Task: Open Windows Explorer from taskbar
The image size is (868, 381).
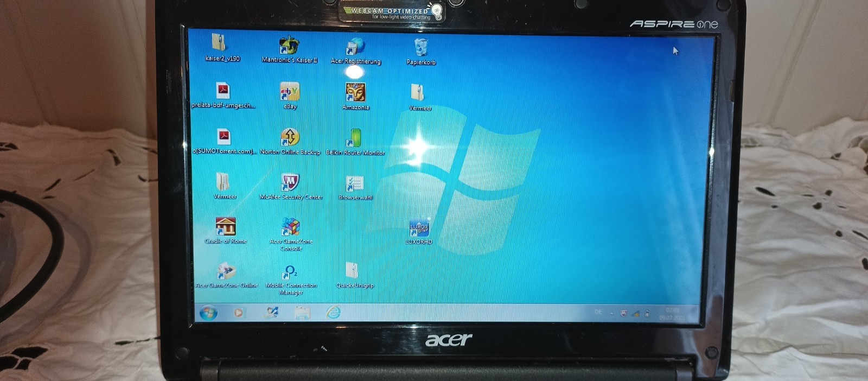Action: (x=303, y=313)
